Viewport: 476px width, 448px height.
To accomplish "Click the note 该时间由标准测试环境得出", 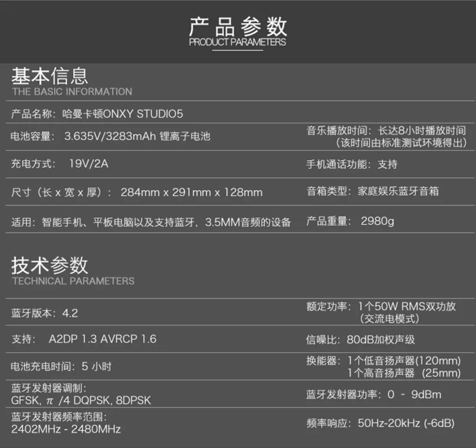I will [401, 142].
